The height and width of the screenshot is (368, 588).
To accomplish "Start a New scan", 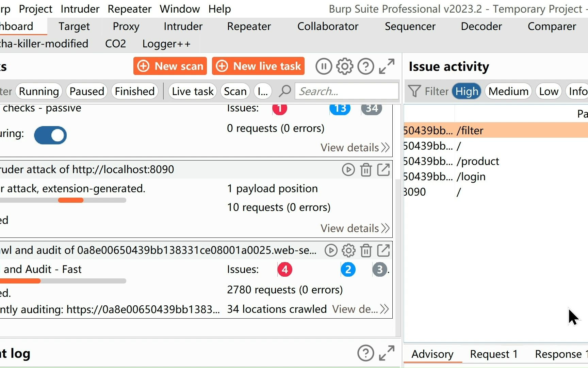I will coord(170,66).
